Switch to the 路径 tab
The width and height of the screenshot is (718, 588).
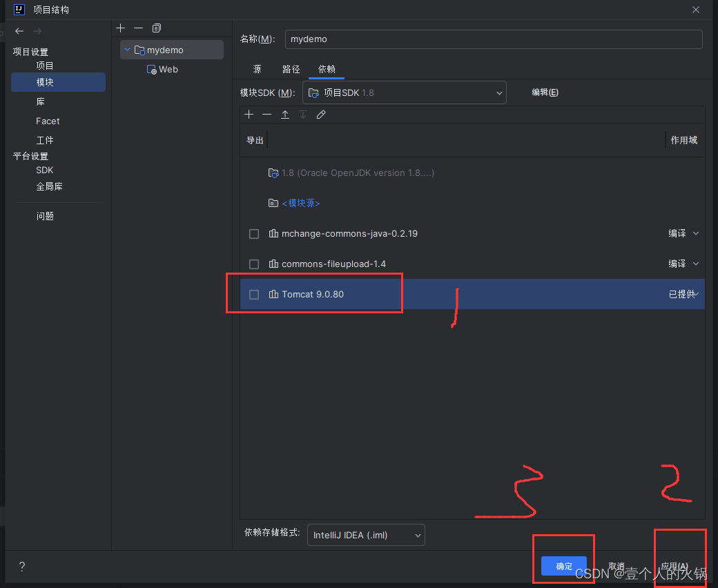pyautogui.click(x=291, y=69)
